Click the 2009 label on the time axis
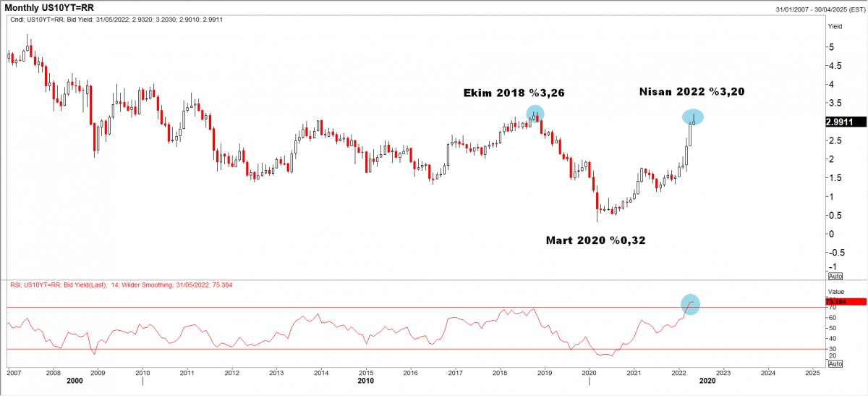Viewport: 868px width, 396px height. click(x=98, y=373)
